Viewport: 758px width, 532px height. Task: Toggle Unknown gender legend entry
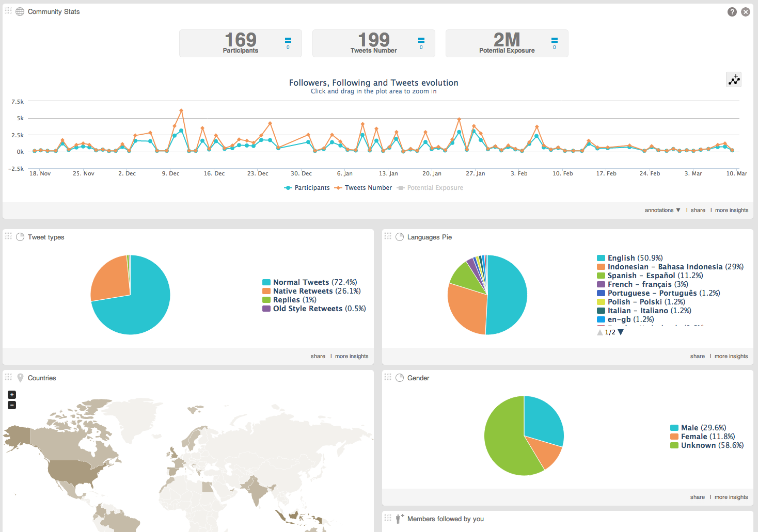pyautogui.click(x=707, y=445)
